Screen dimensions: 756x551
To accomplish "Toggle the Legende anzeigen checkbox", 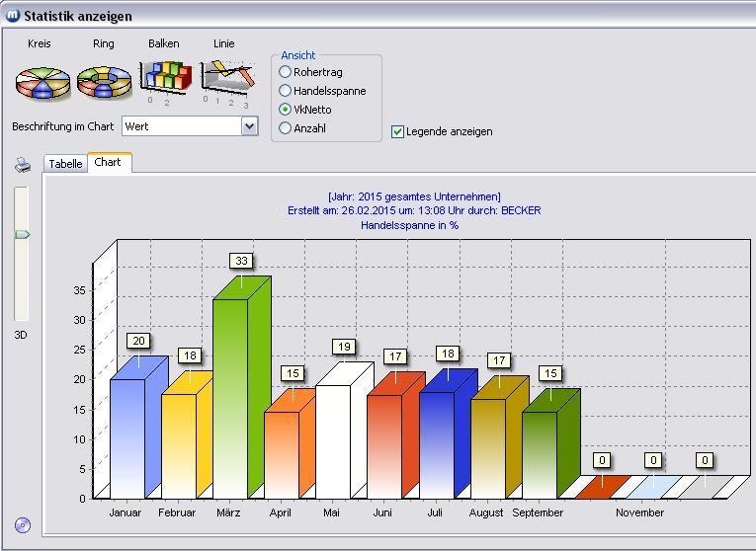I will (397, 131).
